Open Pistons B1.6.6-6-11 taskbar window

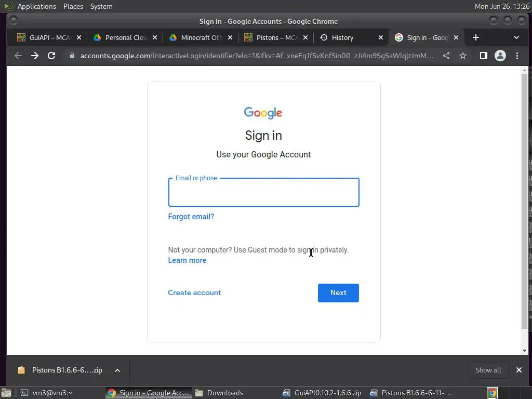pos(411,393)
